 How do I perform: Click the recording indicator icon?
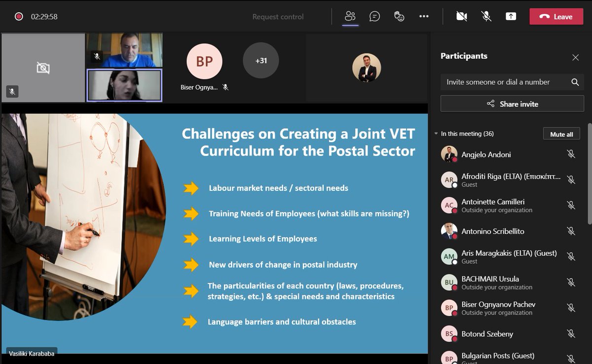pos(19,16)
